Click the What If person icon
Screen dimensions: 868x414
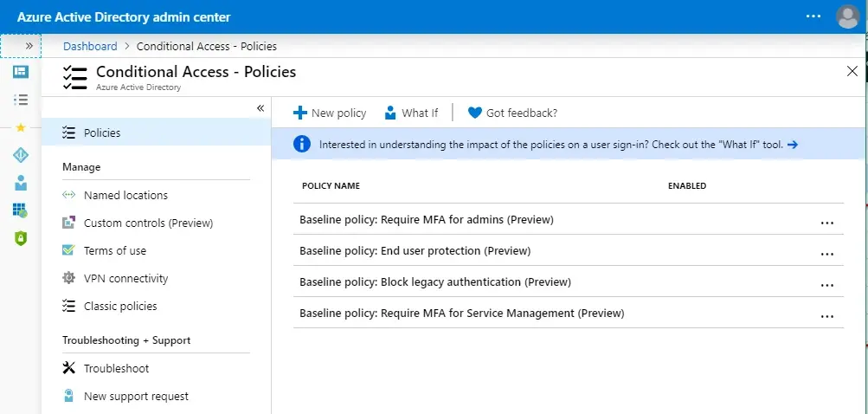[x=390, y=113]
